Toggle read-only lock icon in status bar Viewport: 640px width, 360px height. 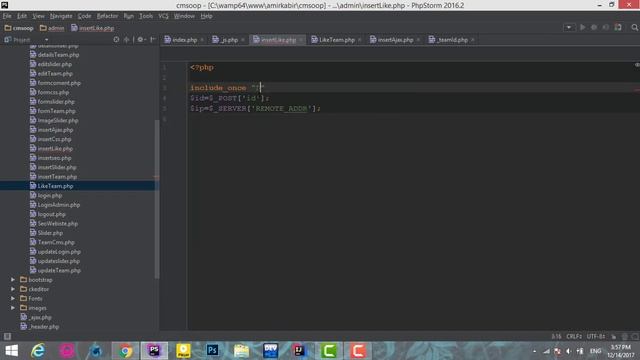coord(613,336)
